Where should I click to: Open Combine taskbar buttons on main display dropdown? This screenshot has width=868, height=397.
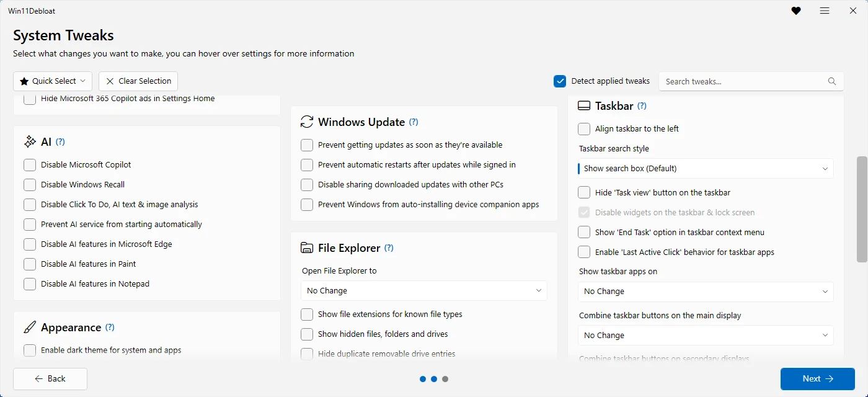tap(706, 335)
